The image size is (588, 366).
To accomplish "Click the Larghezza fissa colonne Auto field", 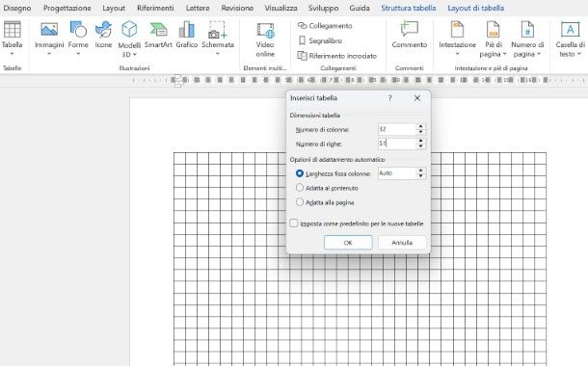I will tap(397, 173).
